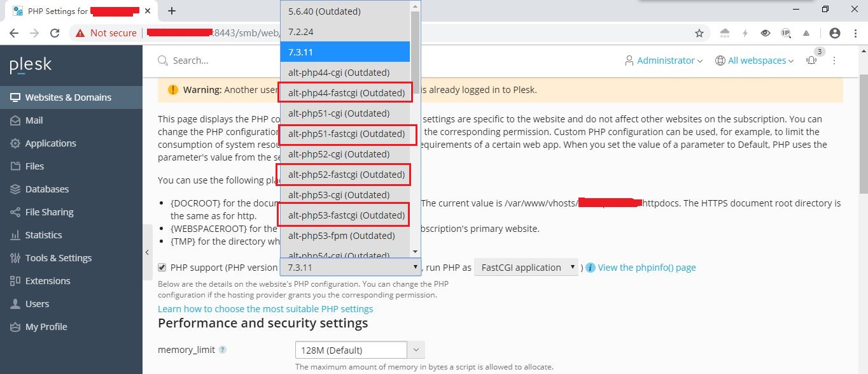Click the Databases stack icon
The height and width of the screenshot is (374, 868).
(x=15, y=189)
